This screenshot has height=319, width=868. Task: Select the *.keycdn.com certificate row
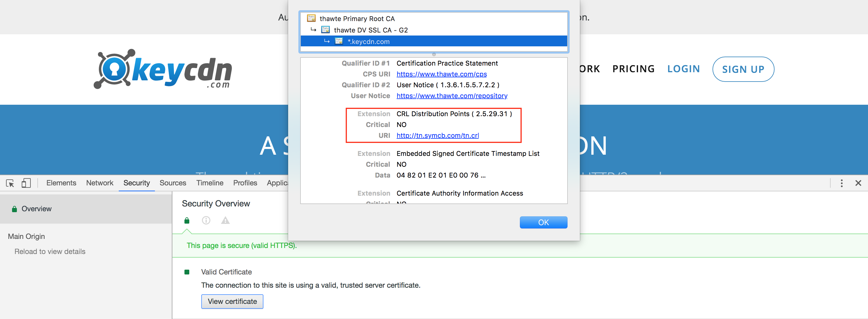[x=434, y=42]
